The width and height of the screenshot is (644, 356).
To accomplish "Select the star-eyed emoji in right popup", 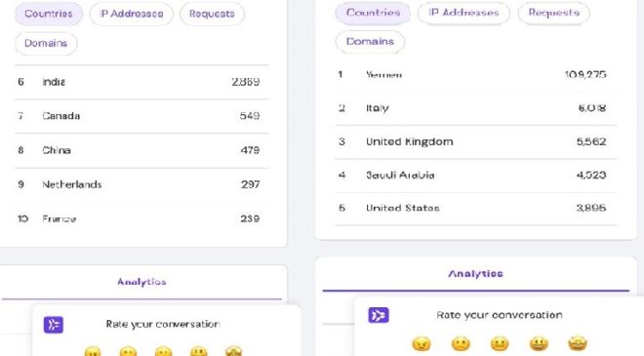I will [578, 343].
